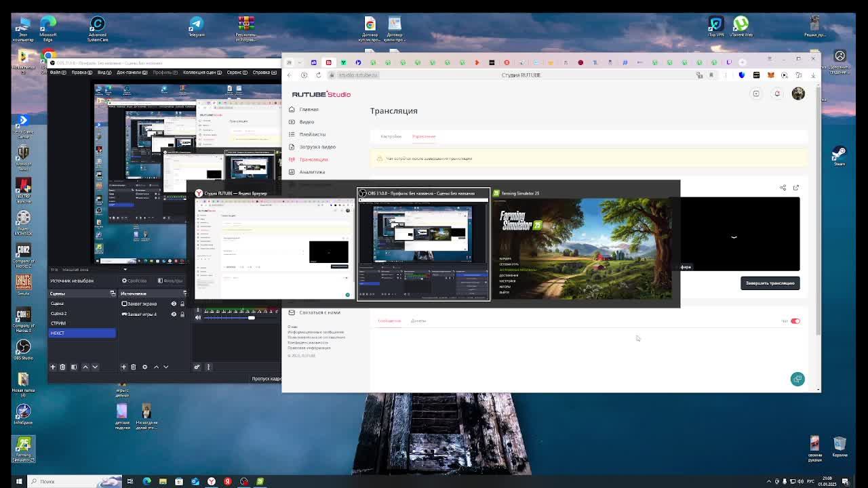Open the Коллекция сцен menu in OBS

pos(202,73)
